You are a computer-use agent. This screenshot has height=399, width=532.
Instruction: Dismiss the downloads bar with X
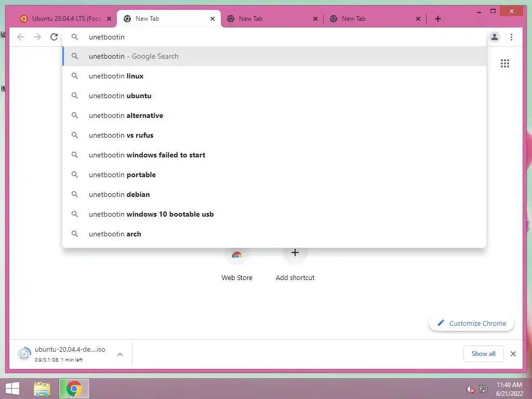tap(513, 354)
